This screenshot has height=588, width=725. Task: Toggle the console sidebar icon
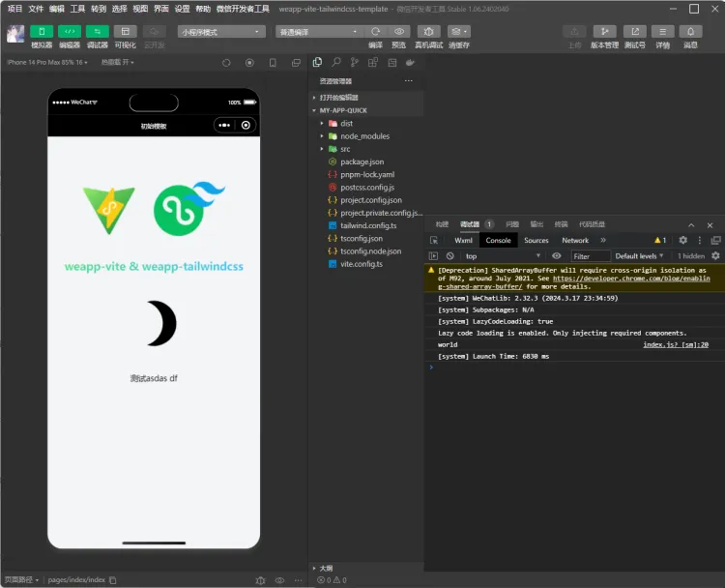pyautogui.click(x=433, y=256)
